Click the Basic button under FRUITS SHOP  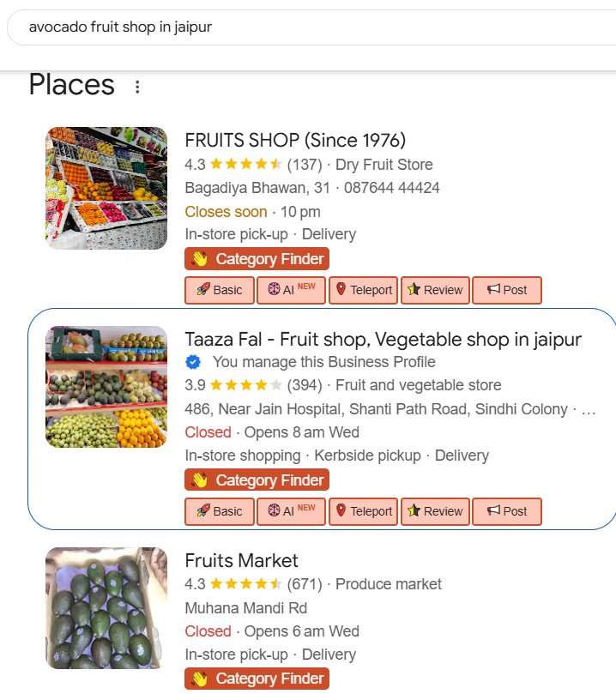[220, 290]
